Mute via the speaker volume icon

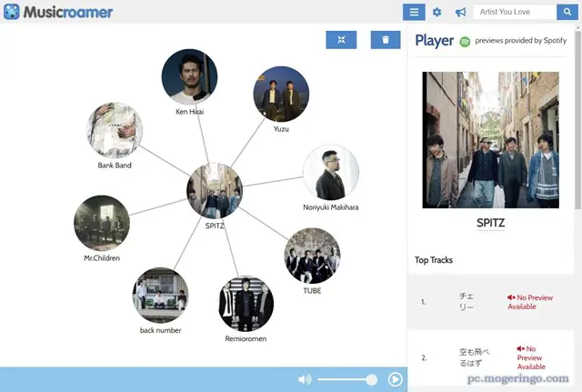pos(305,379)
